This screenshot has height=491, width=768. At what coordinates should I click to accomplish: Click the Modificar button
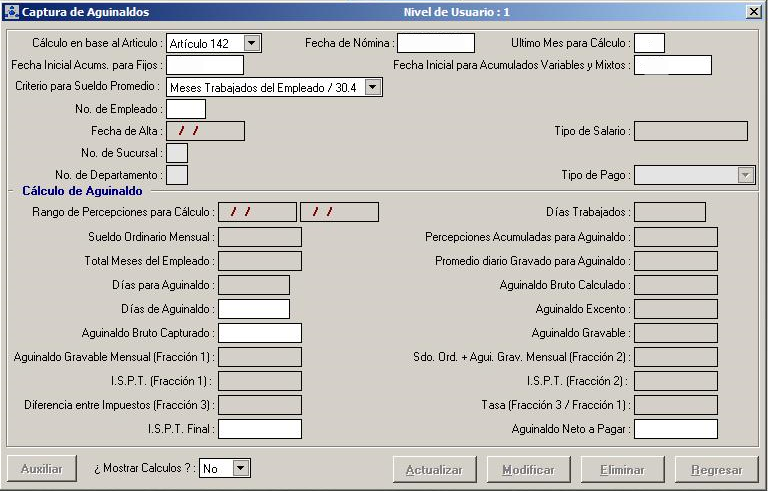tap(528, 469)
